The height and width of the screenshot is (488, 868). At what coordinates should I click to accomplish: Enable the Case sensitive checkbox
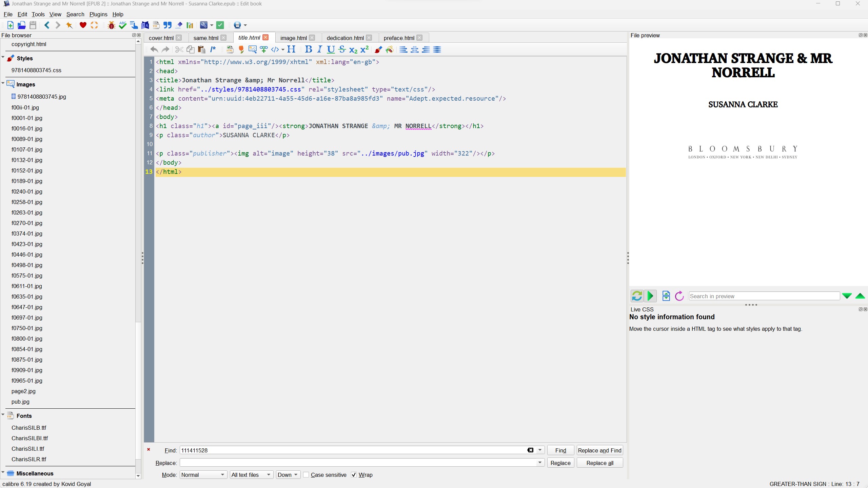tap(306, 475)
